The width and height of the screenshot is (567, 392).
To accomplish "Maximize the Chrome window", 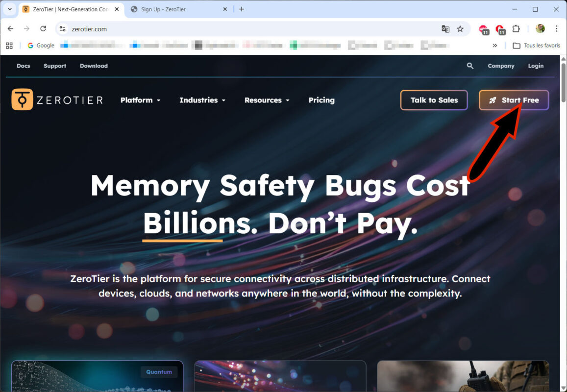I will coord(535,9).
